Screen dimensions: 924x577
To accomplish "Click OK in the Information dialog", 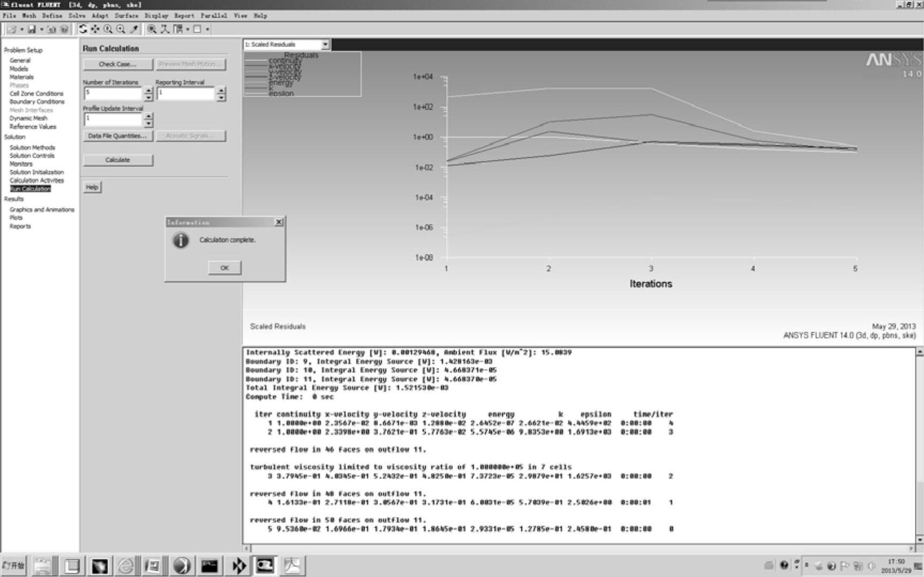I will (225, 268).
